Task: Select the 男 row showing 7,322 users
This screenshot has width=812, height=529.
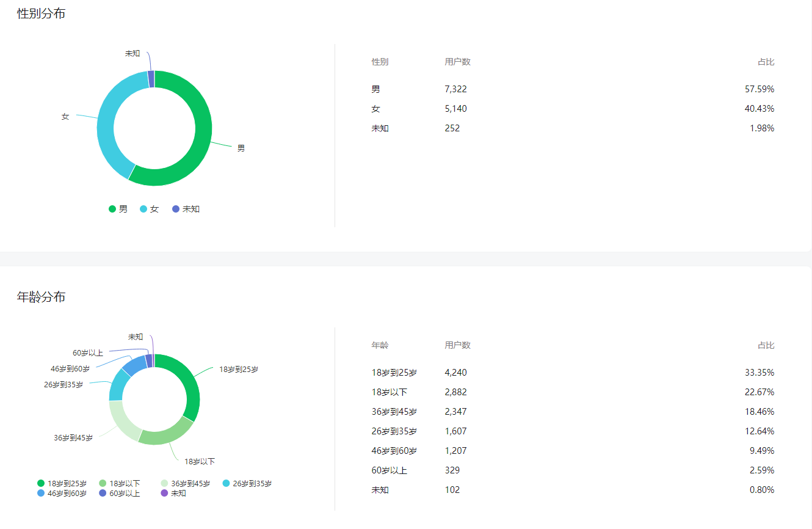Action: [573, 89]
